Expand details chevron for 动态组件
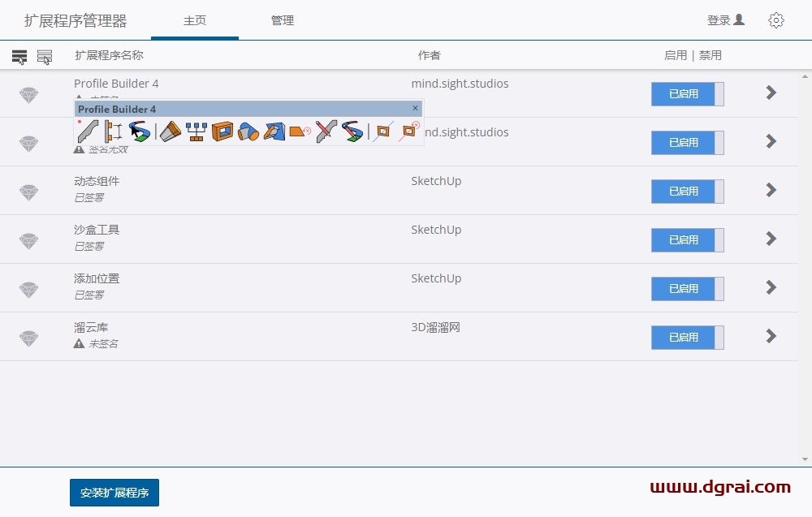812x517 pixels. click(771, 190)
